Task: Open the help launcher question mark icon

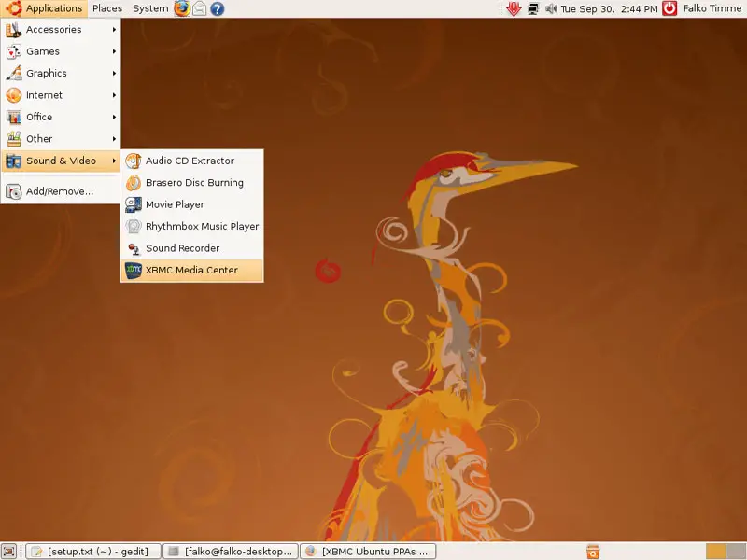Action: click(x=217, y=8)
